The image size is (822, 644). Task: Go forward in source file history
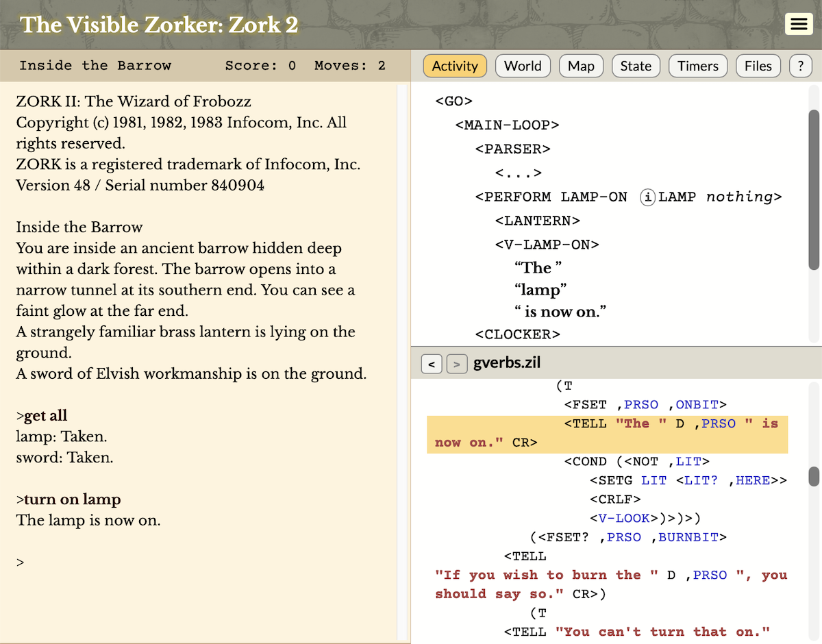[457, 364]
